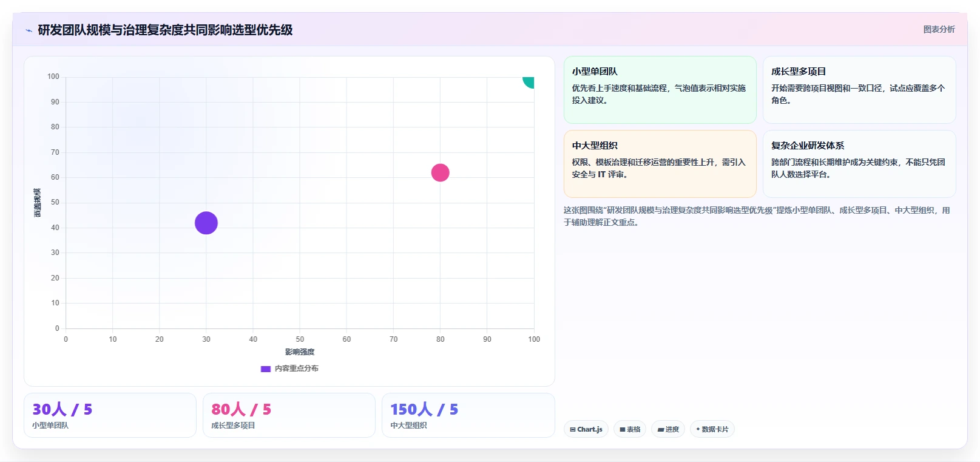Click the 数据卡片 tag

(712, 429)
